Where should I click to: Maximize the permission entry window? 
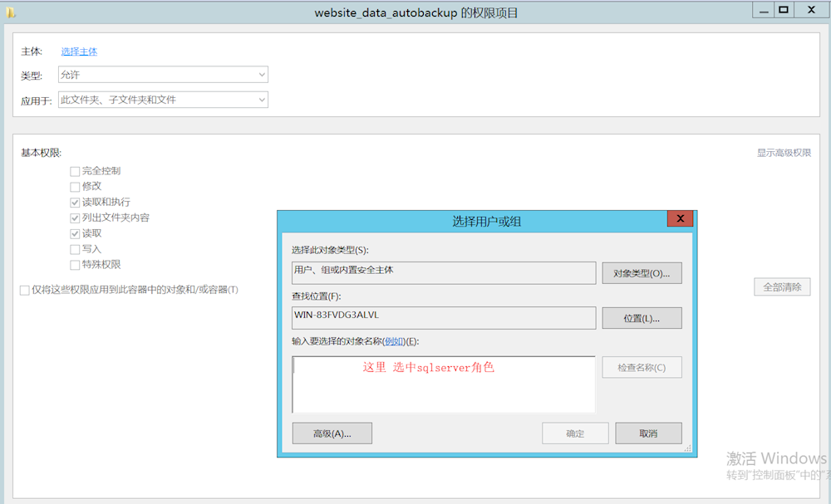pos(784,10)
